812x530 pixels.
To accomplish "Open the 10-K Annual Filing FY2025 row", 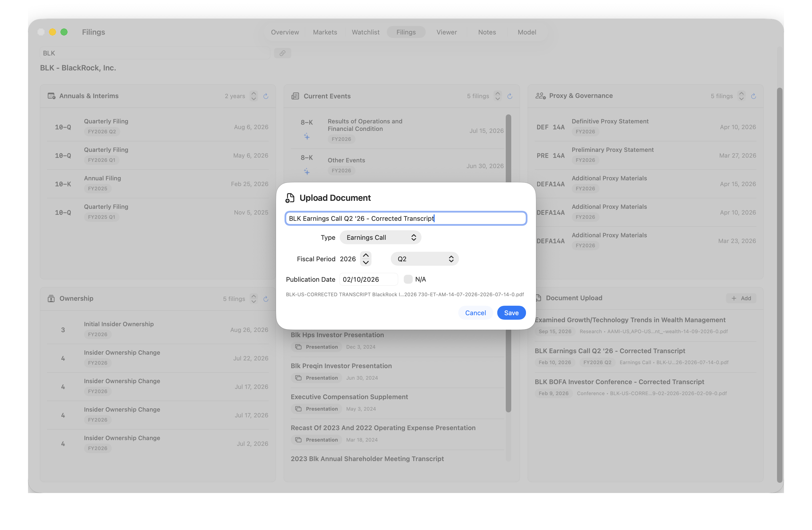I will pyautogui.click(x=157, y=184).
